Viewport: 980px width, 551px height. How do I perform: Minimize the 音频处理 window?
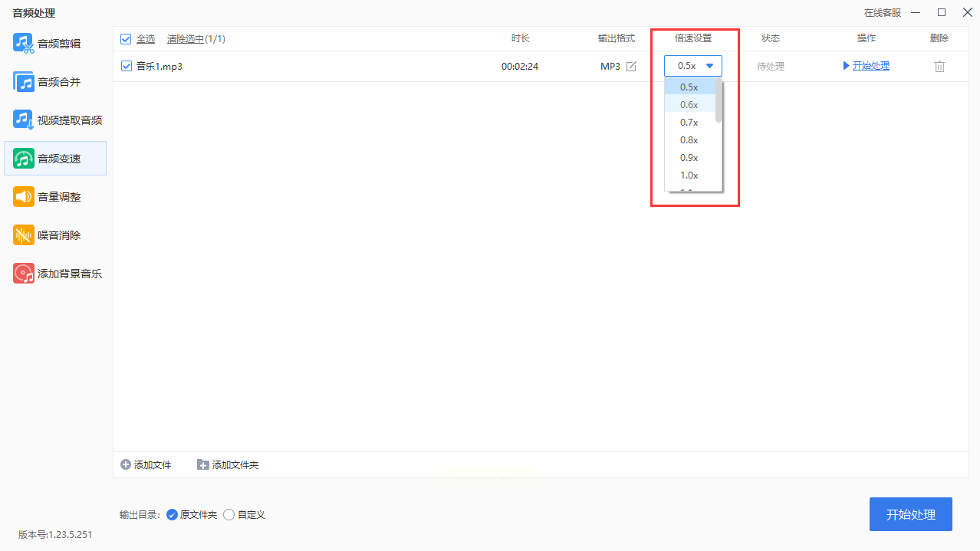[917, 12]
